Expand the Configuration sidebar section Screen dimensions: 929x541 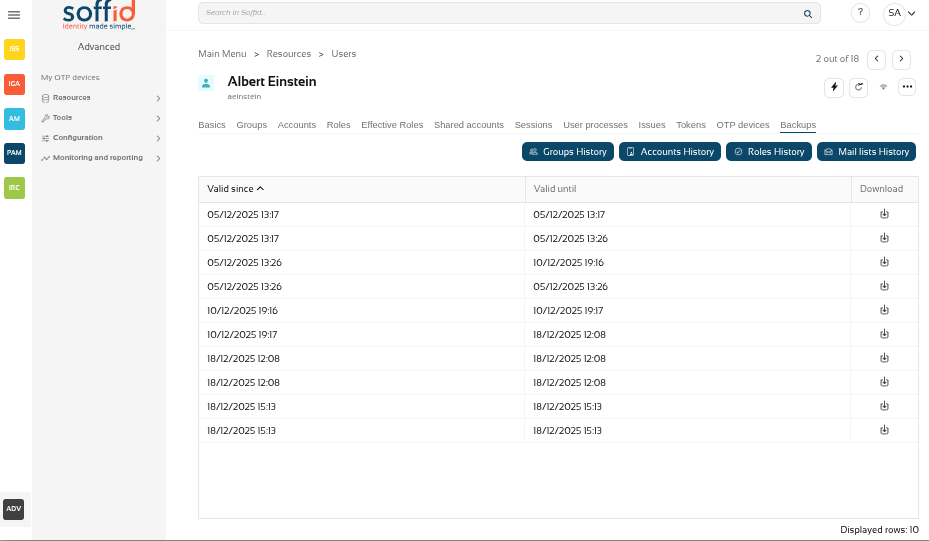click(x=98, y=138)
